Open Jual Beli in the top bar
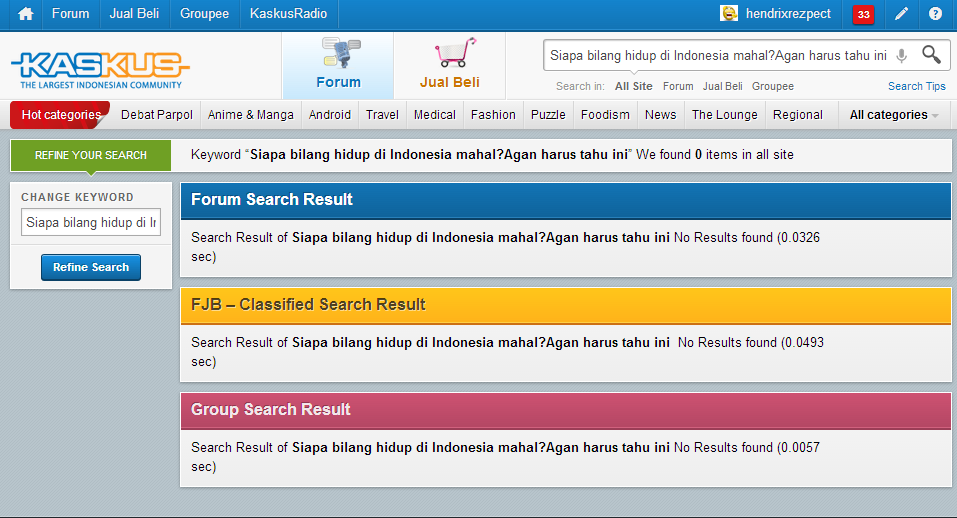 (134, 13)
